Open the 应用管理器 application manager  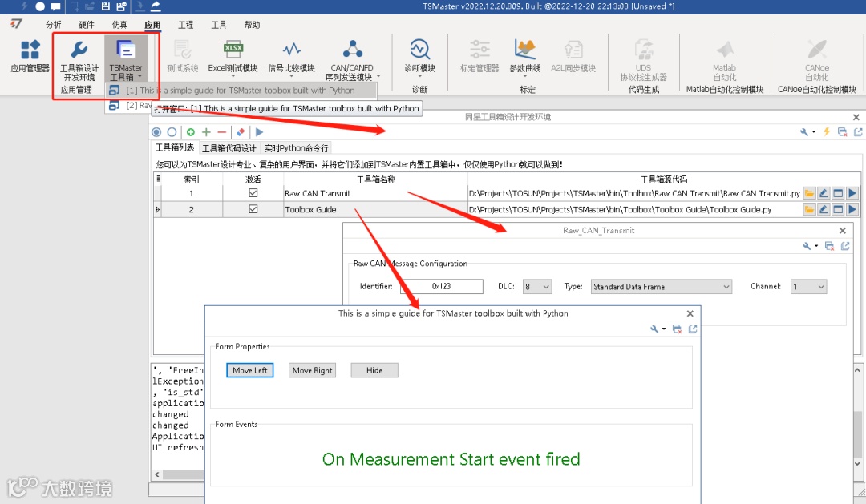tap(30, 56)
